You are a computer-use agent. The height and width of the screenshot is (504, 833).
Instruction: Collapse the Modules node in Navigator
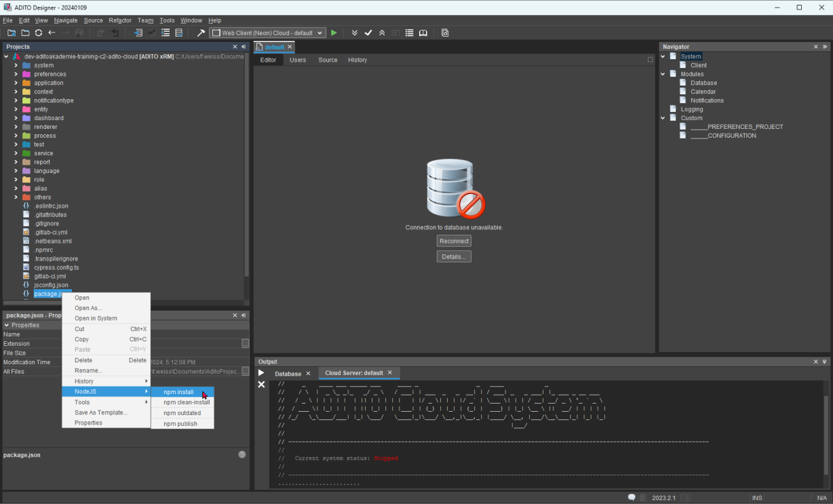click(663, 74)
